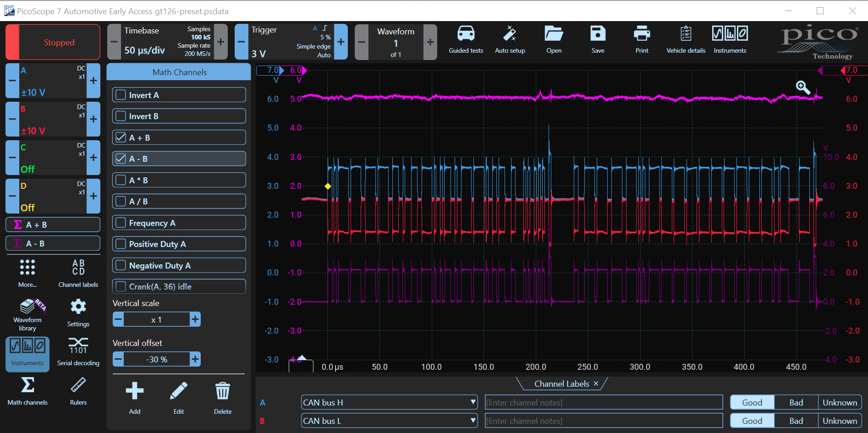Go to previous waveform
The height and width of the screenshot is (433, 868).
[x=362, y=42]
